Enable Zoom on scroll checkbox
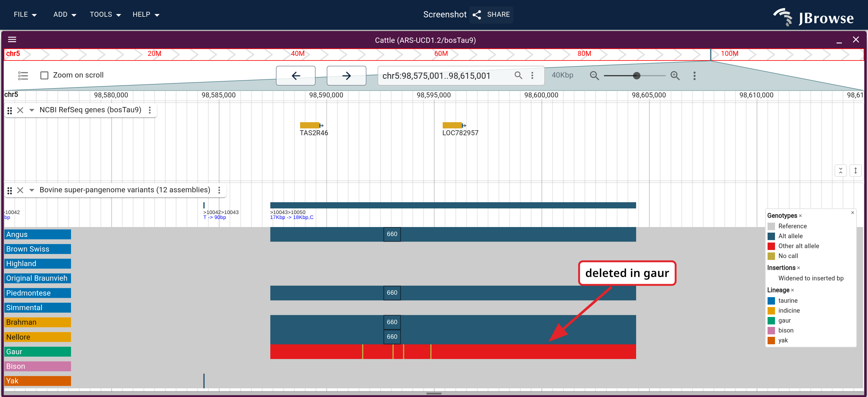The image size is (868, 397). pyautogui.click(x=44, y=75)
